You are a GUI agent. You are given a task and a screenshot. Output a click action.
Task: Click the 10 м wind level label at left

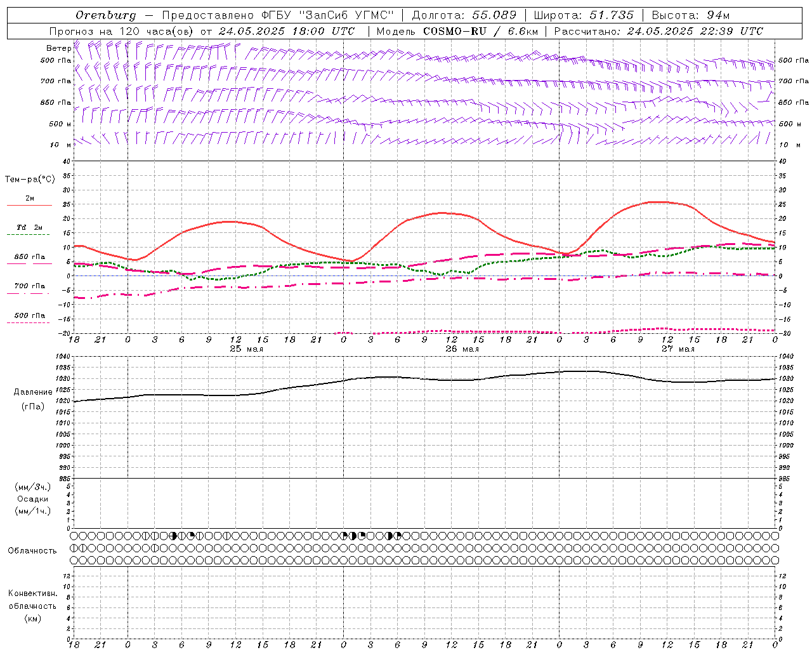pos(61,145)
